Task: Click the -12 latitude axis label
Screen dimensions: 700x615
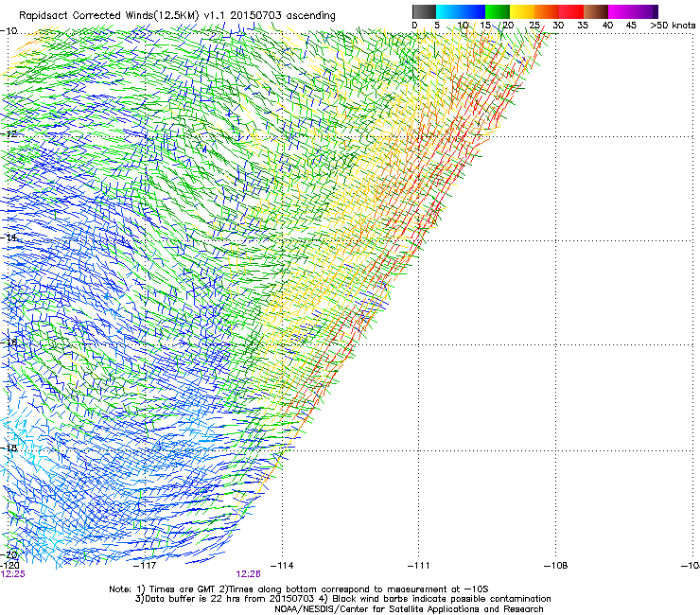Action: click(x=9, y=133)
